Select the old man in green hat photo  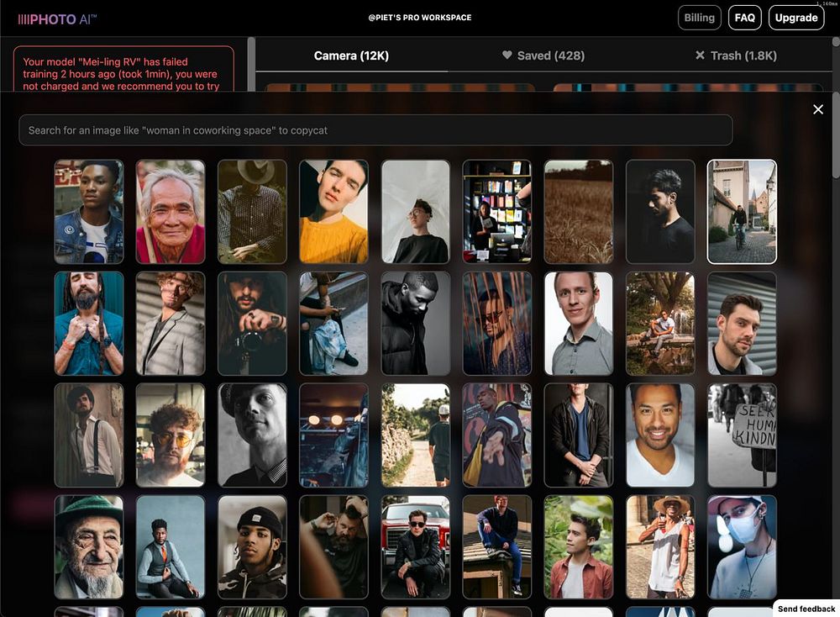(89, 546)
